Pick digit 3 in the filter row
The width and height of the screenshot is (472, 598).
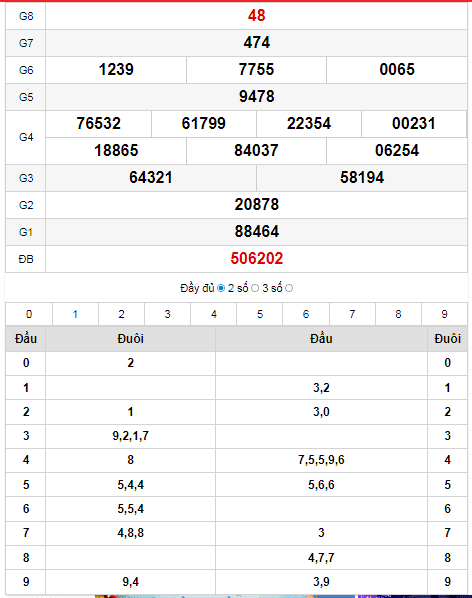167,314
